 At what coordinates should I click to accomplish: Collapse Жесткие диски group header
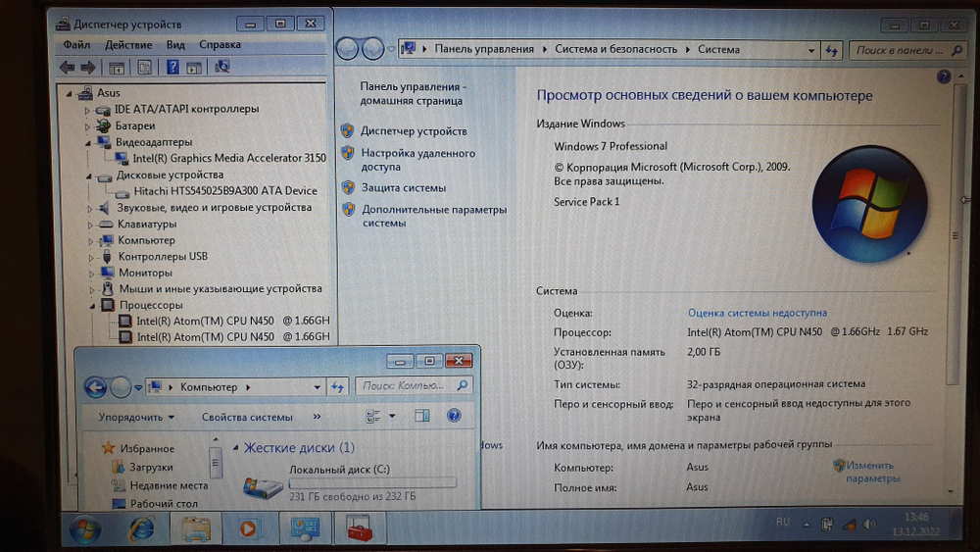pos(235,448)
